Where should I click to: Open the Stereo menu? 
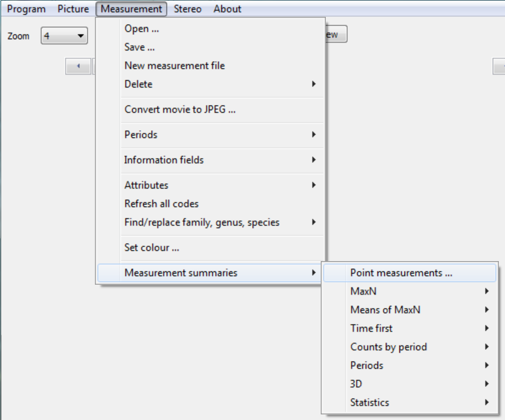pyautogui.click(x=188, y=9)
